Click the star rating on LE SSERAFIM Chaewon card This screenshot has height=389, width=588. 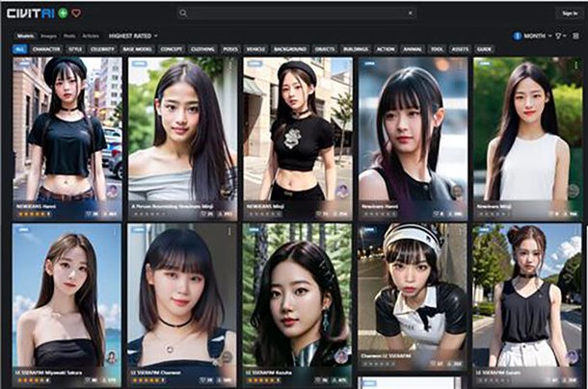[147, 380]
